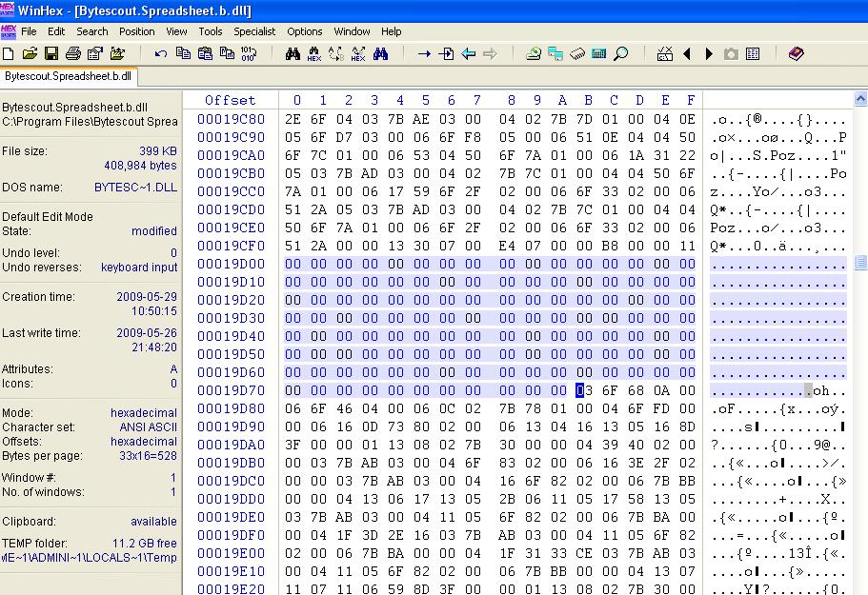The height and width of the screenshot is (595, 868).
Task: Click the 408,984 bytes file size value
Action: (x=140, y=166)
